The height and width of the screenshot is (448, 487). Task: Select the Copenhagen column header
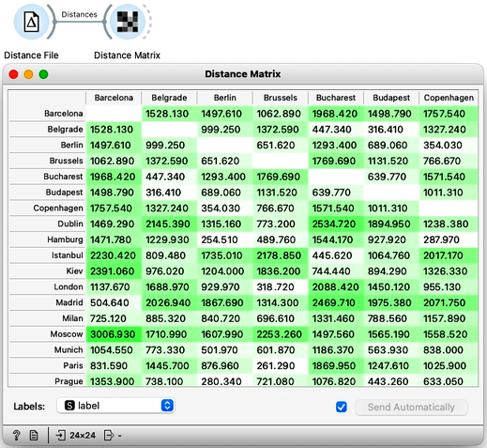(449, 98)
